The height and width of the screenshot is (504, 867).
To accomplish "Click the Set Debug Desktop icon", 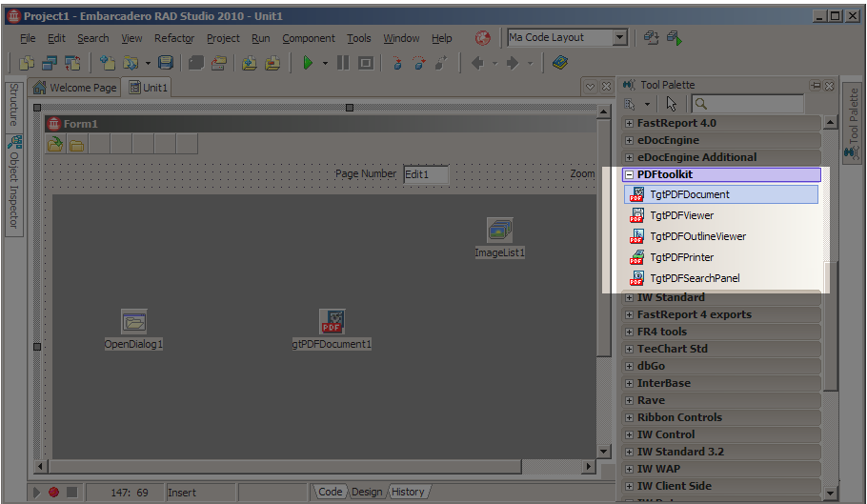I will (674, 38).
